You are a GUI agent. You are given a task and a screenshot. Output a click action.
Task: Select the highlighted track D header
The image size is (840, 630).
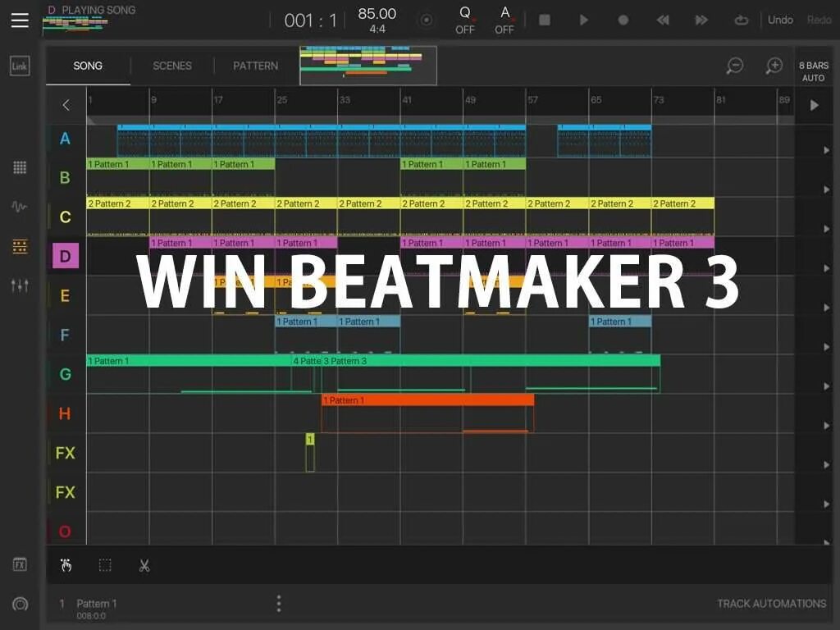pos(66,256)
